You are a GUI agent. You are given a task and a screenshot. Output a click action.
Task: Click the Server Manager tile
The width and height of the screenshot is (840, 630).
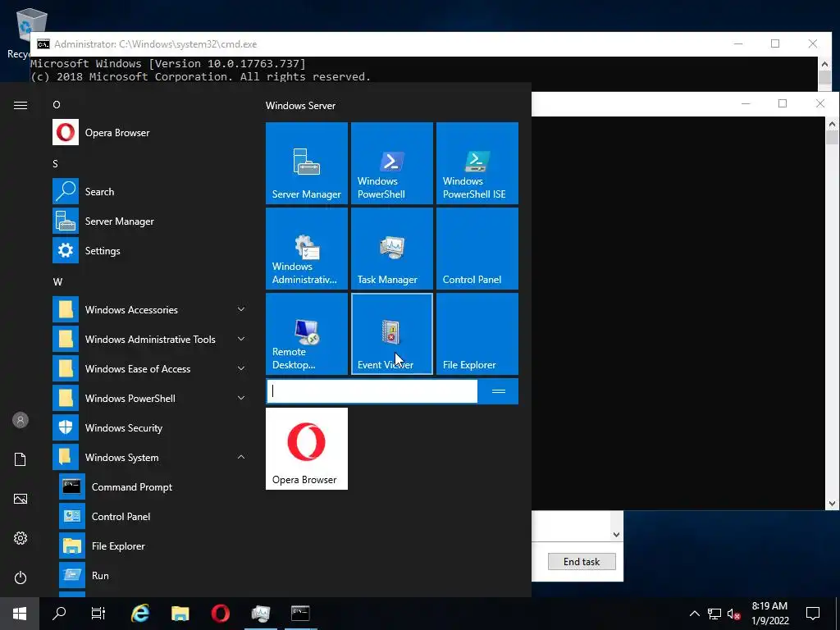tap(307, 163)
